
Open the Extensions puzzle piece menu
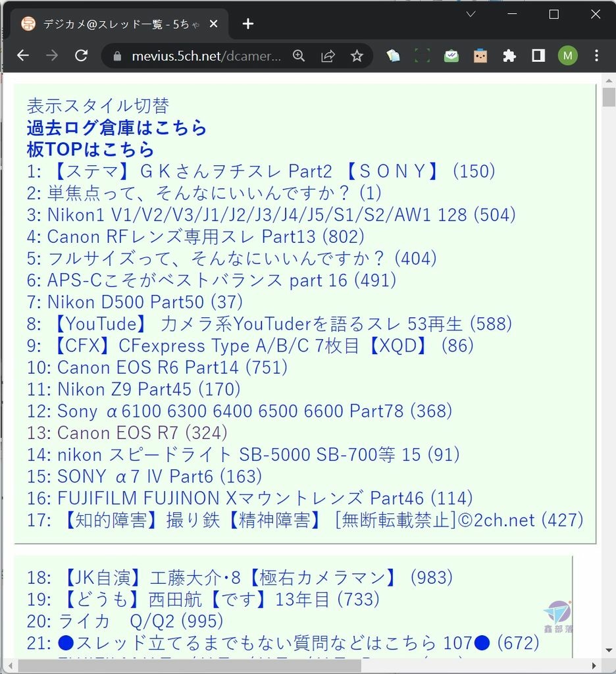coord(509,55)
